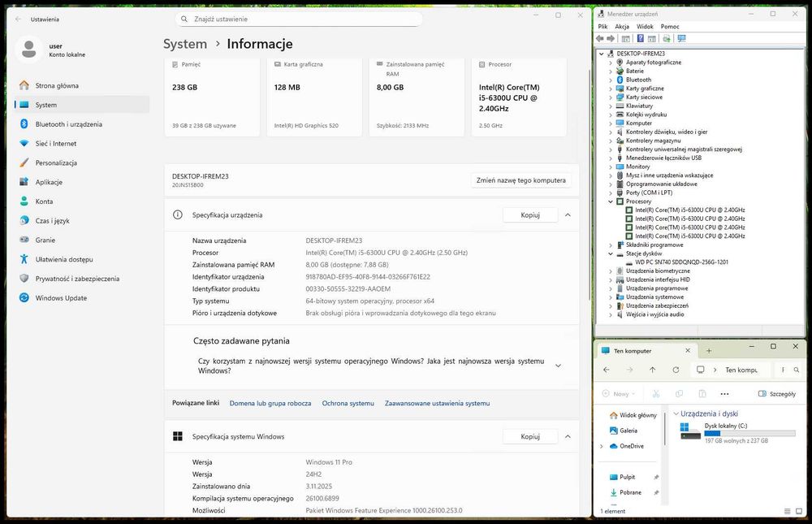This screenshot has width=812, height=524.
Task: Click the help question-mark icon in Device Manager toolbar
Action: 641,38
